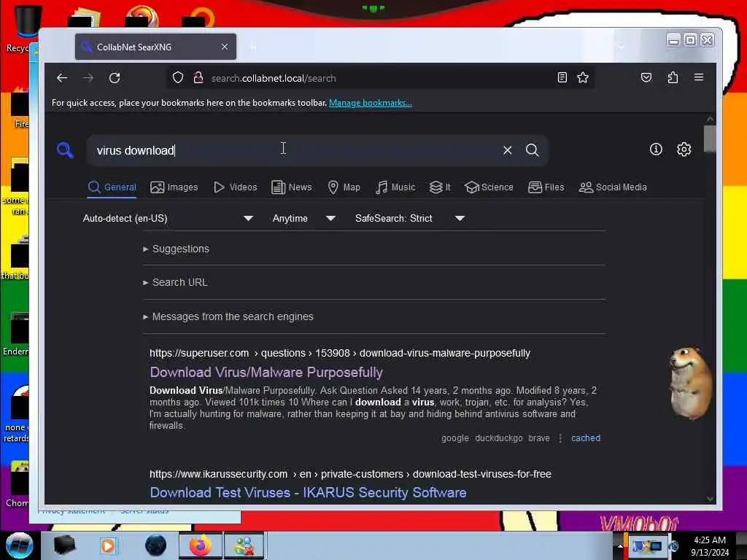The width and height of the screenshot is (747, 560).
Task: Open the cached link of superuser result
Action: point(586,438)
